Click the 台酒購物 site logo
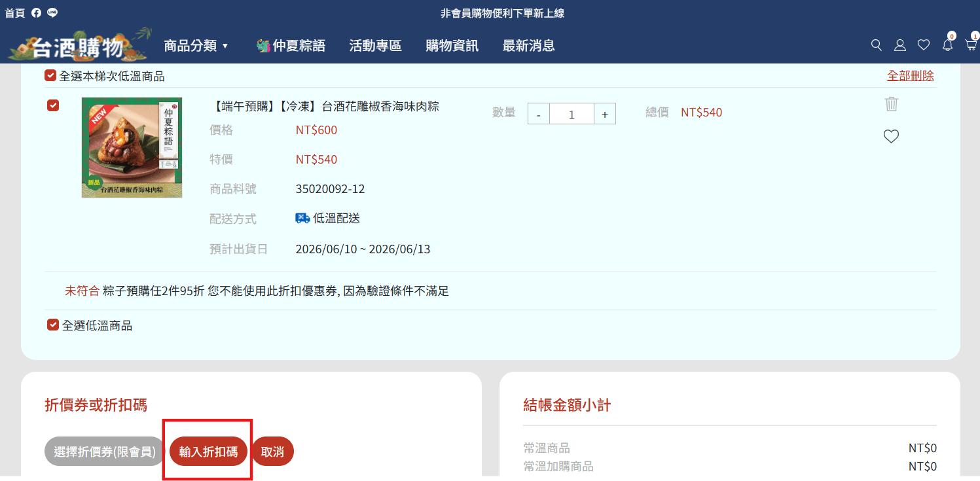 pos(80,45)
